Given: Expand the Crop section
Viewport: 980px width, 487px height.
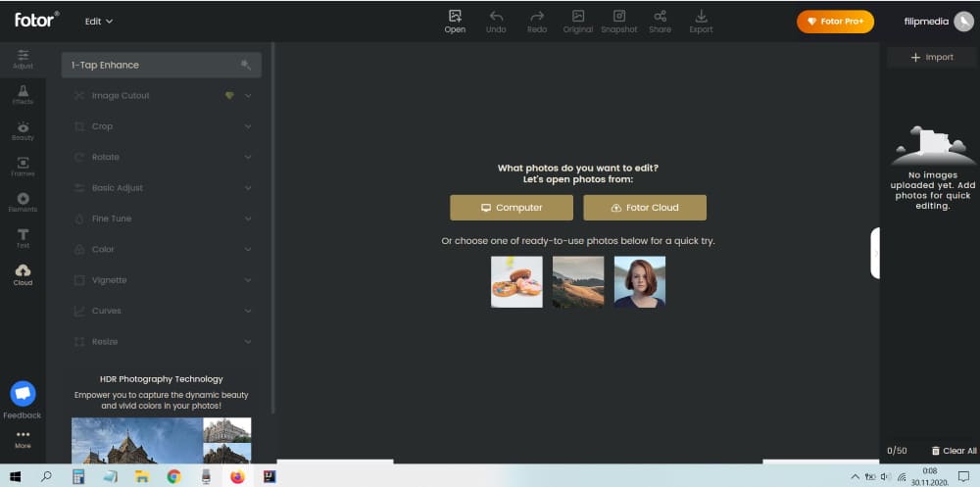Looking at the screenshot, I should coord(162,126).
